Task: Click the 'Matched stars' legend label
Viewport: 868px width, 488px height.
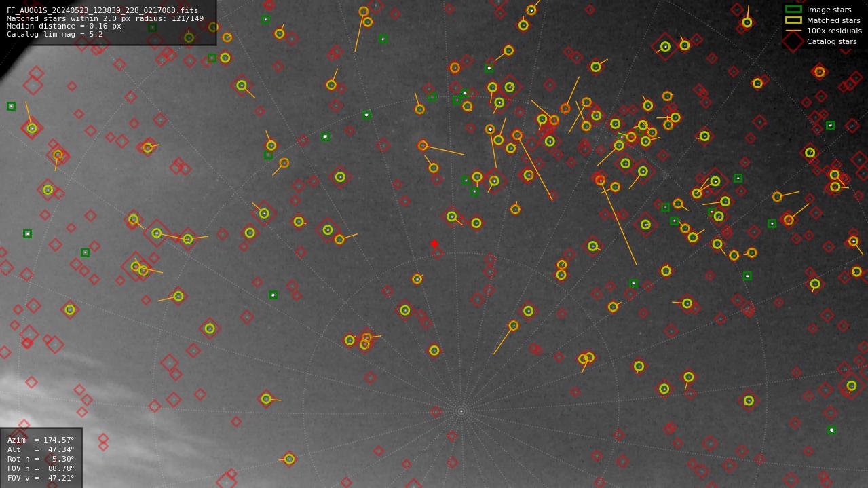Action: point(833,20)
